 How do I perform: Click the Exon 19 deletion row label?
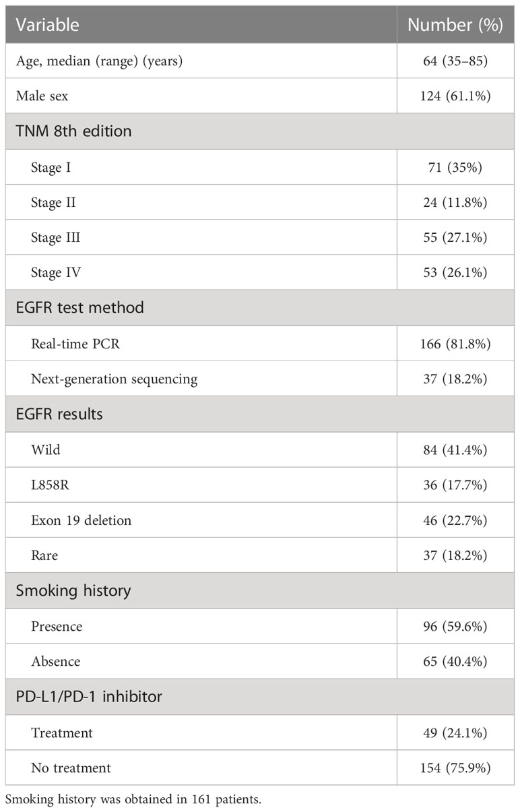point(81,520)
